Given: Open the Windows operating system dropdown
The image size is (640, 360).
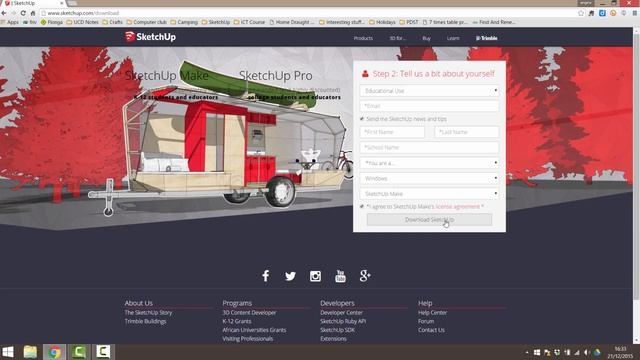Looking at the screenshot, I should [429, 178].
